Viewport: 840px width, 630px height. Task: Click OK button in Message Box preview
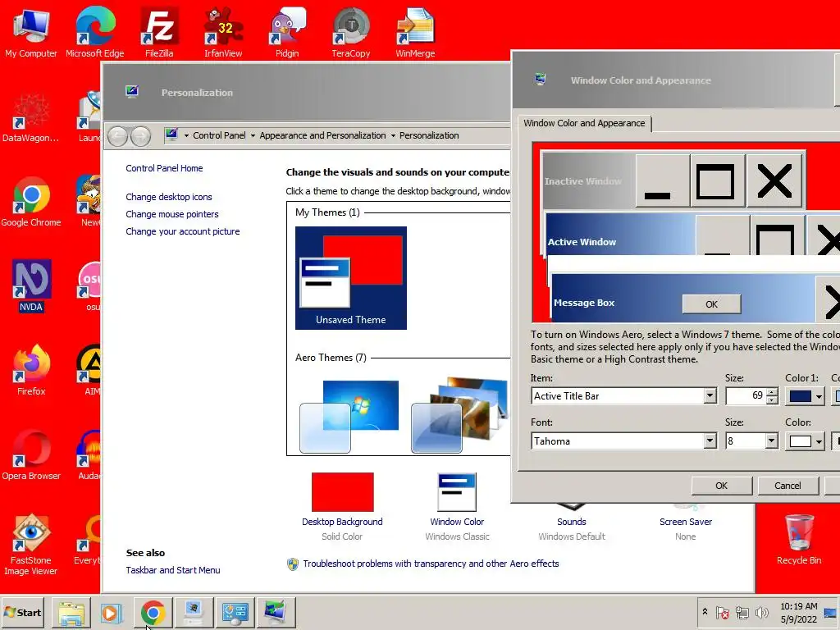tap(711, 304)
